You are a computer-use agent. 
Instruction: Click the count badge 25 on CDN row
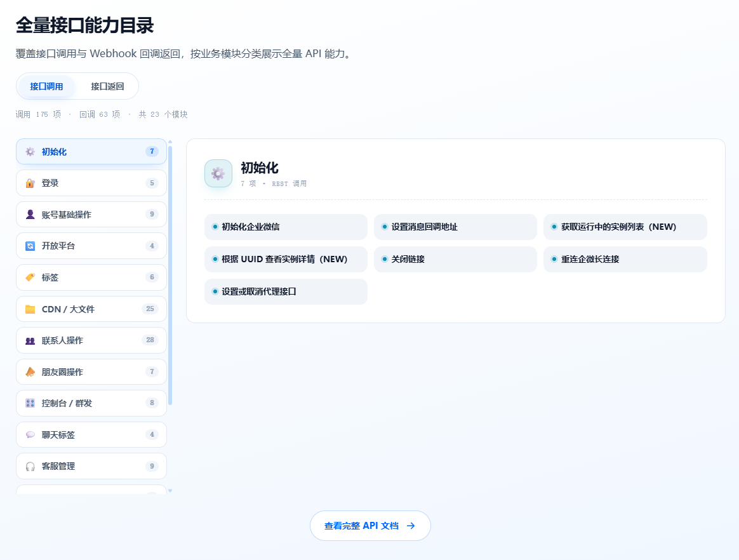pyautogui.click(x=150, y=309)
